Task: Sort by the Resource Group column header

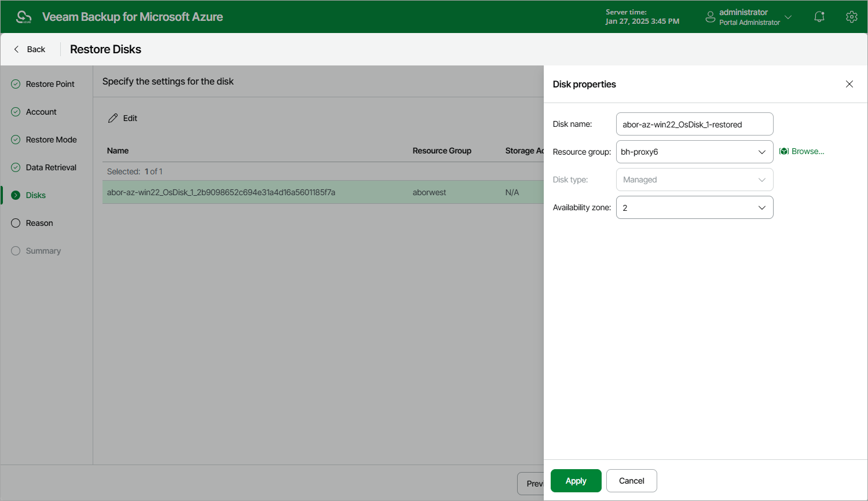Action: pos(442,151)
